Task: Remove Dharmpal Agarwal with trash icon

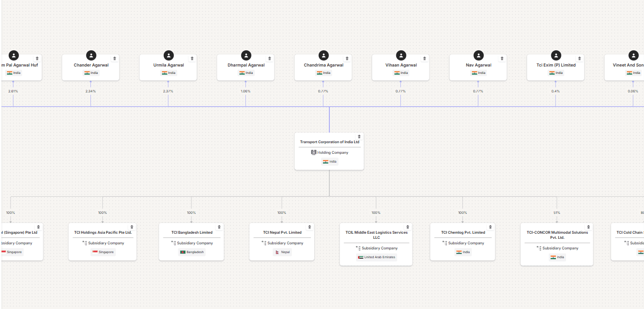Action: click(269, 59)
